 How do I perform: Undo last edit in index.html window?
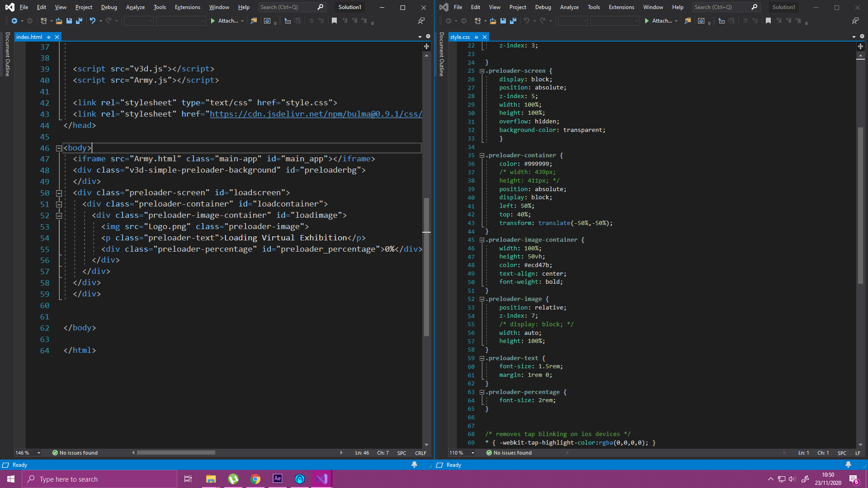tap(93, 21)
